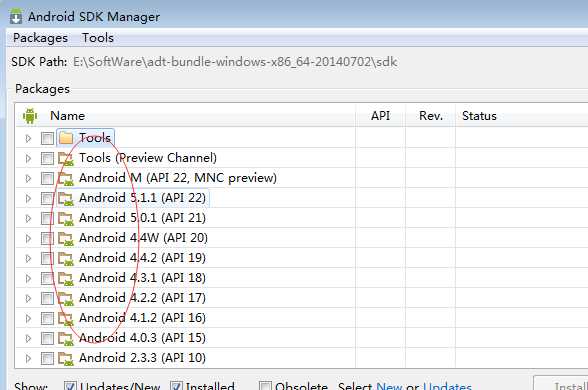The width and height of the screenshot is (588, 390).
Task: Expand the Android 2.3.3 (API 10) node
Action: 28,358
